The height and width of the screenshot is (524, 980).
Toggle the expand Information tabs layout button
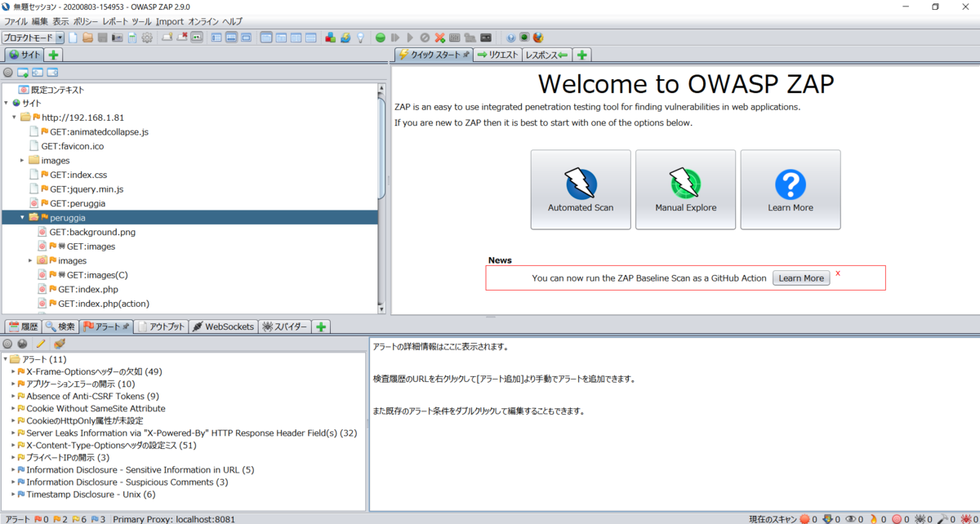click(x=232, y=38)
